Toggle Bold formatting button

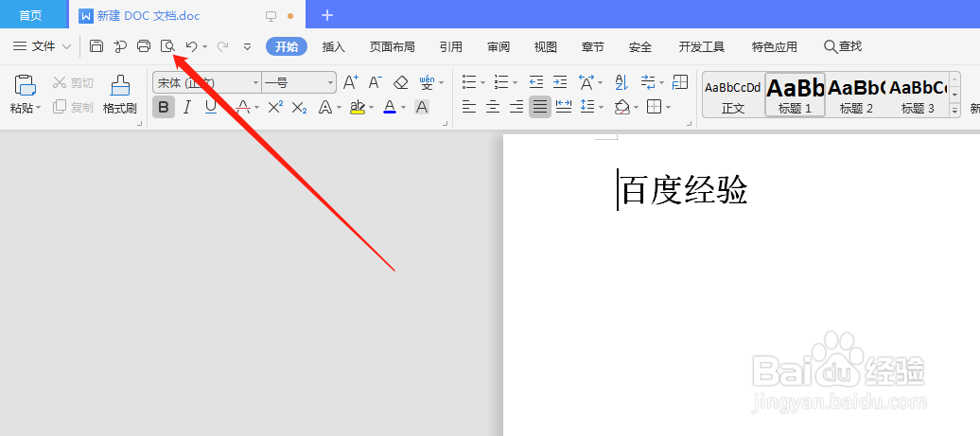[164, 108]
